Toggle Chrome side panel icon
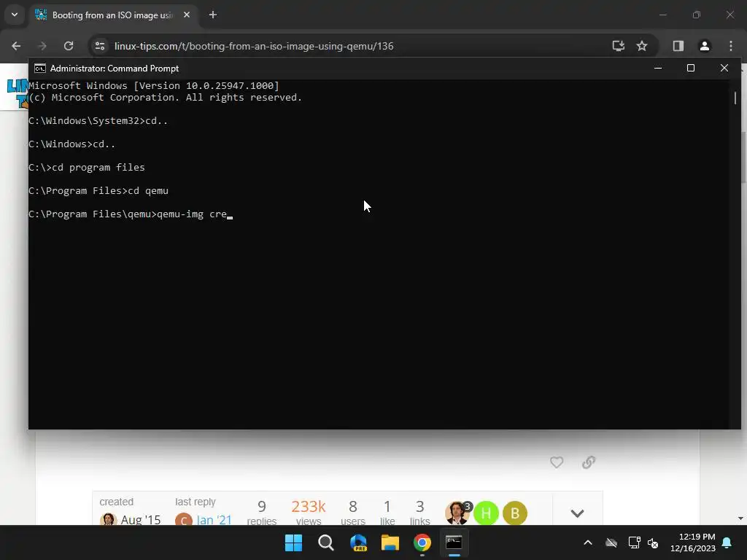The width and height of the screenshot is (747, 560). click(x=678, y=46)
